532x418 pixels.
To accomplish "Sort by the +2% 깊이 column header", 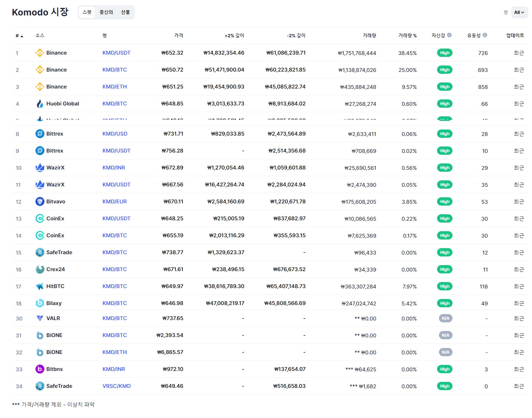I will [x=234, y=35].
